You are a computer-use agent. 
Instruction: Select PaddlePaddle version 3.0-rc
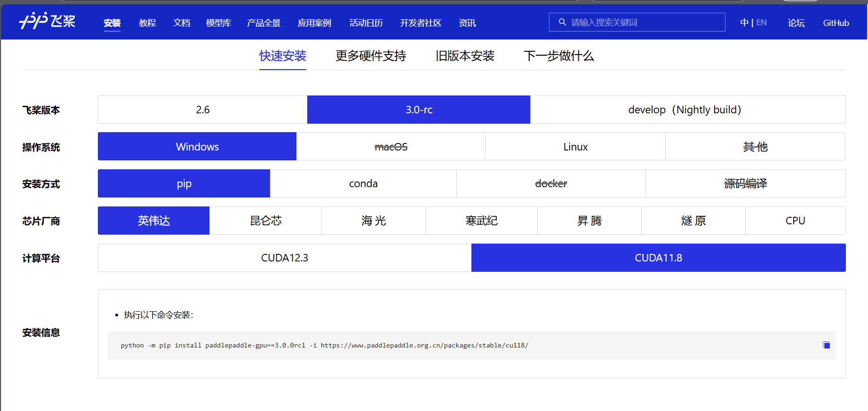coord(419,110)
